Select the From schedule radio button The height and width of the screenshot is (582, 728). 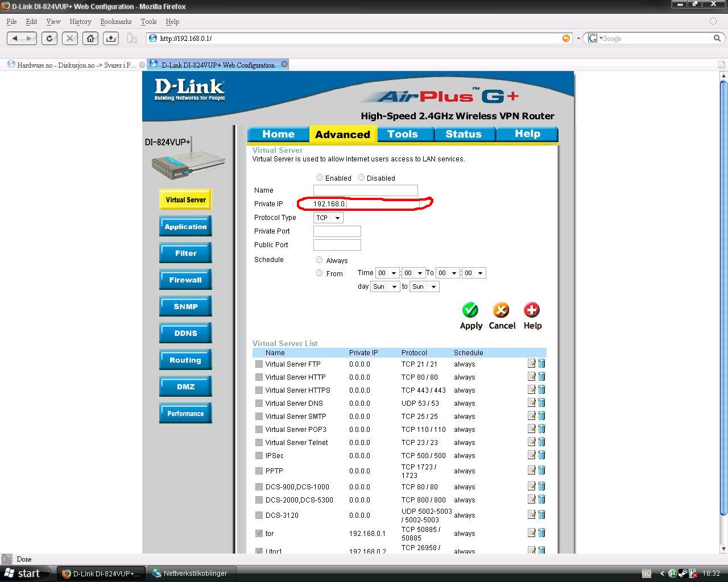click(x=319, y=273)
